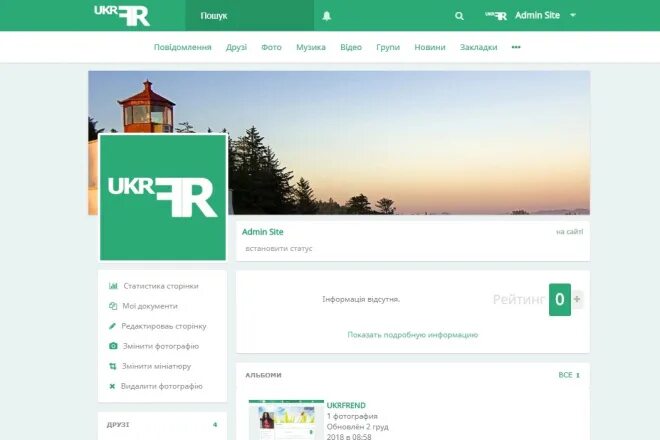This screenshot has width=660, height=440.
Task: Open Відео section
Action: (351, 47)
